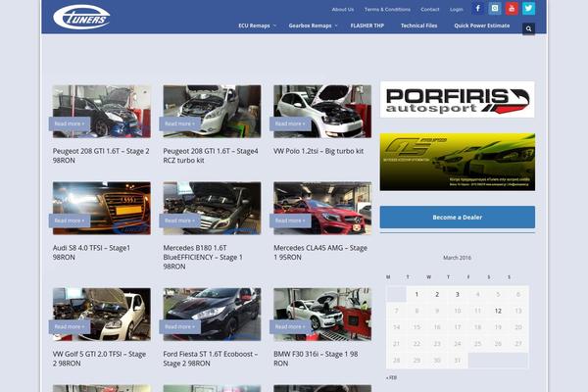Go to the About Us page
Screen dimensions: 588x392
click(343, 10)
